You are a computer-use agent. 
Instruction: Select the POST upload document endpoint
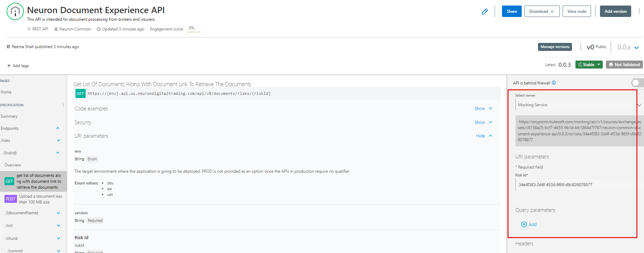[33, 199]
